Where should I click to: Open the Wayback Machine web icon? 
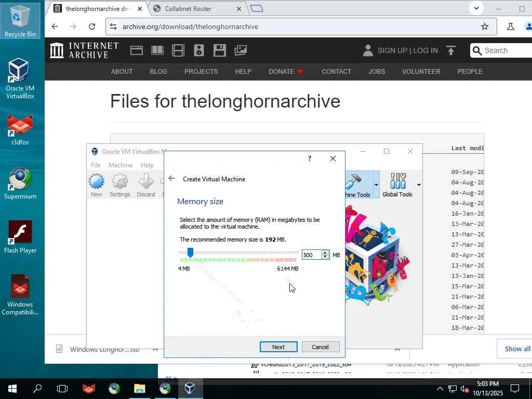click(137, 50)
